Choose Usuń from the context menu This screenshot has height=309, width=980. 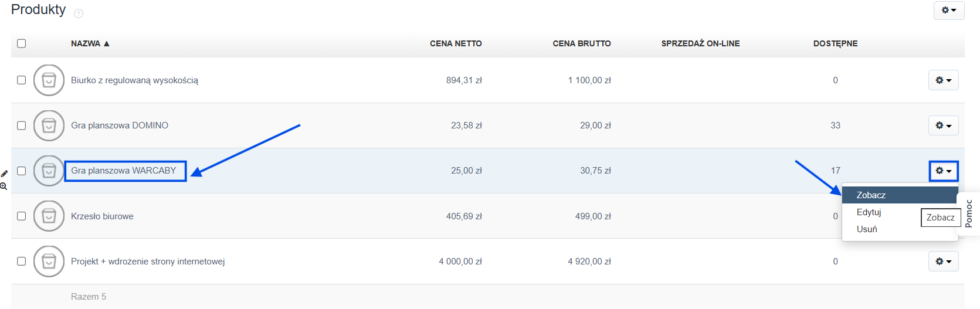pyautogui.click(x=867, y=229)
